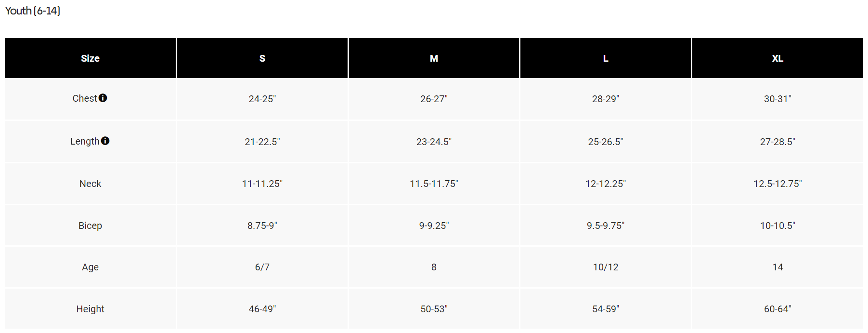868x333 pixels.
Task: Click the 23-24.5" length value for M
Action: [434, 142]
